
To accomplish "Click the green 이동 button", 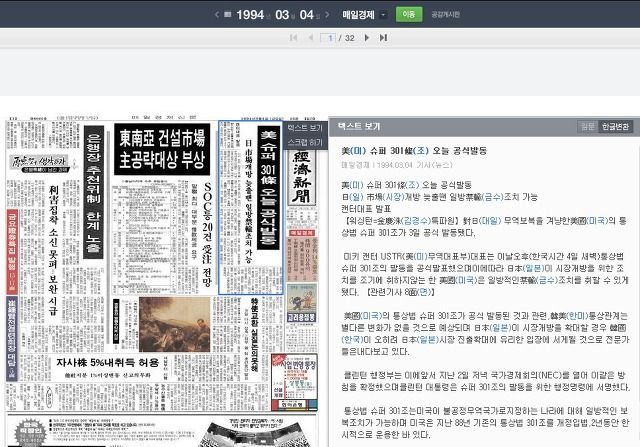I will [409, 14].
